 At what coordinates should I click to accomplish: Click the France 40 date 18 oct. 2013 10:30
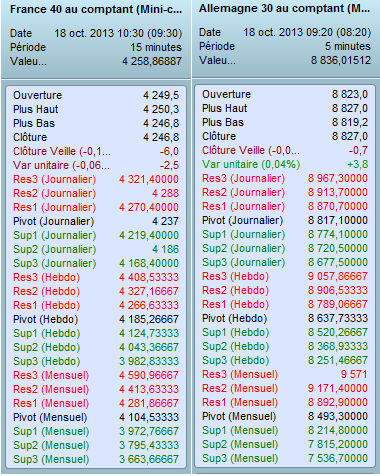point(118,33)
